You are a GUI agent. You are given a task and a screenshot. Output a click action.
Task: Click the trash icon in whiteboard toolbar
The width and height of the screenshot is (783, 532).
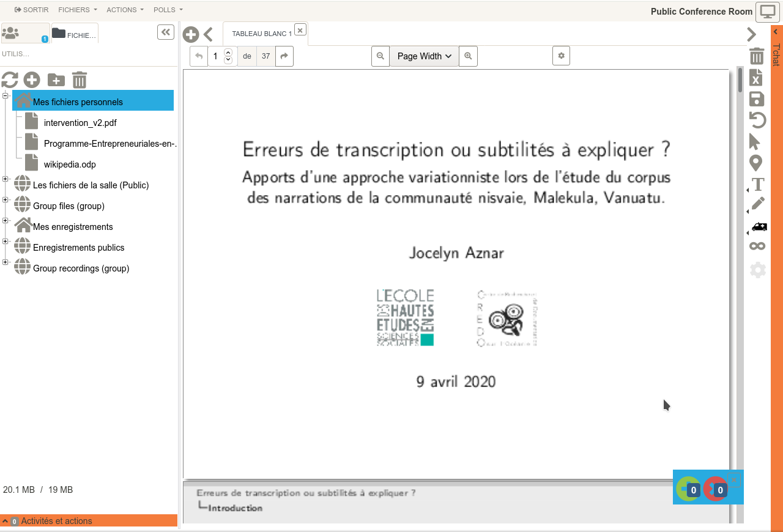[x=757, y=56]
